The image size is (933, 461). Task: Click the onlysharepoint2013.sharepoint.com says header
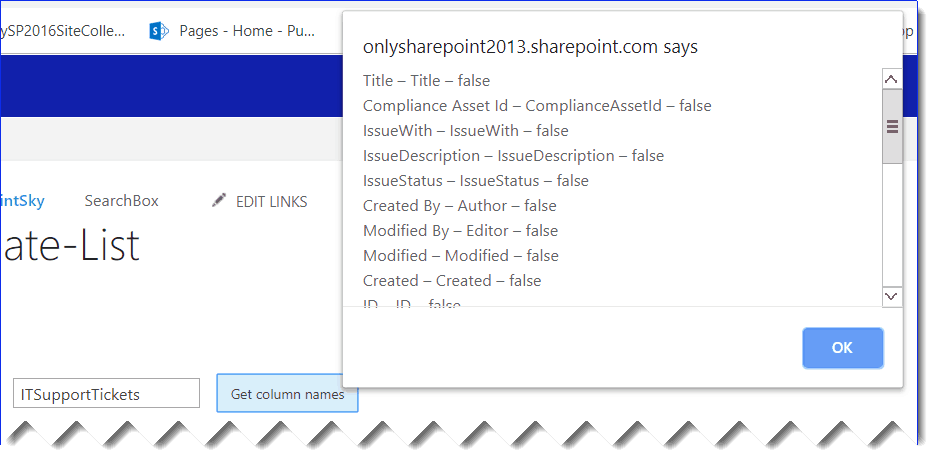[x=530, y=47]
